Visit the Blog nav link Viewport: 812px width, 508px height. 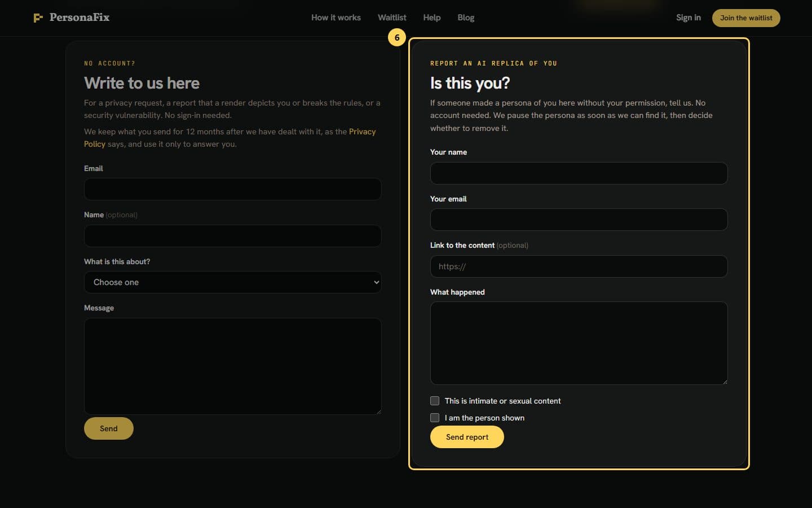[466, 17]
